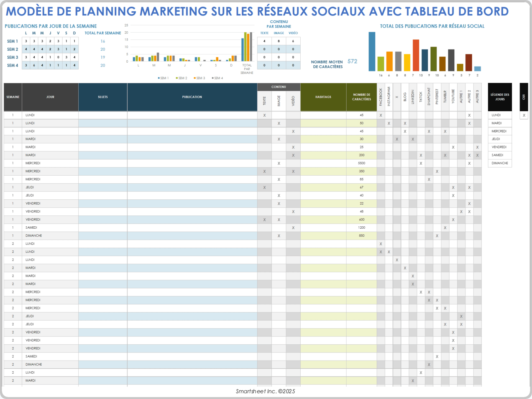
Task: Toggle the IMAGE mark in the 22-character row
Action: tap(279, 204)
